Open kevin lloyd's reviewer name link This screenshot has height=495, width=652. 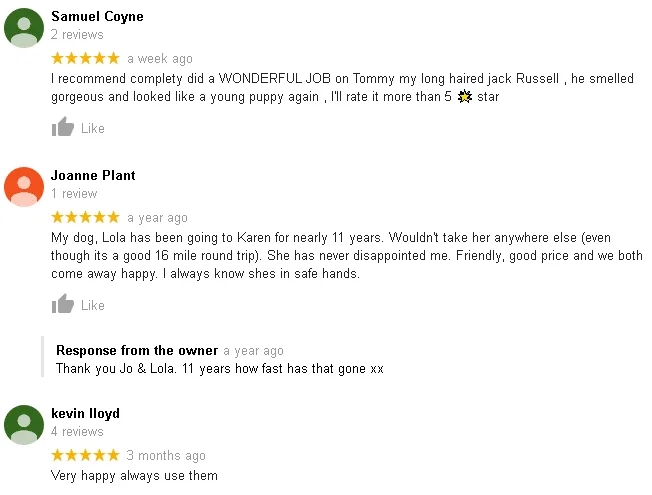[x=85, y=413]
